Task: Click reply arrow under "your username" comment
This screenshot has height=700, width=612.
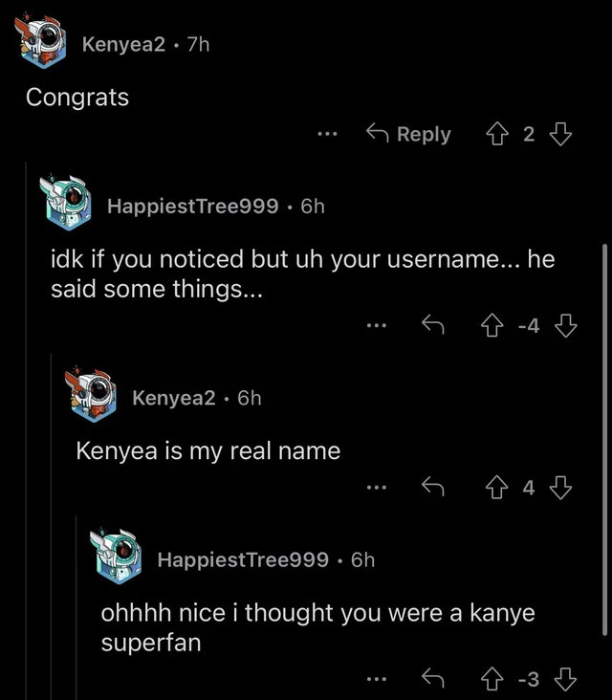Action: pyautogui.click(x=435, y=327)
